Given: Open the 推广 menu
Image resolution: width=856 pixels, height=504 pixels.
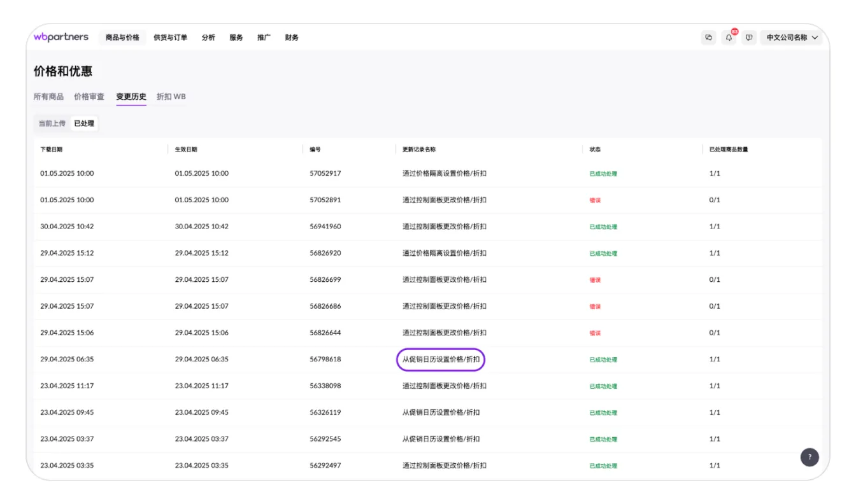Looking at the screenshot, I should (x=264, y=38).
